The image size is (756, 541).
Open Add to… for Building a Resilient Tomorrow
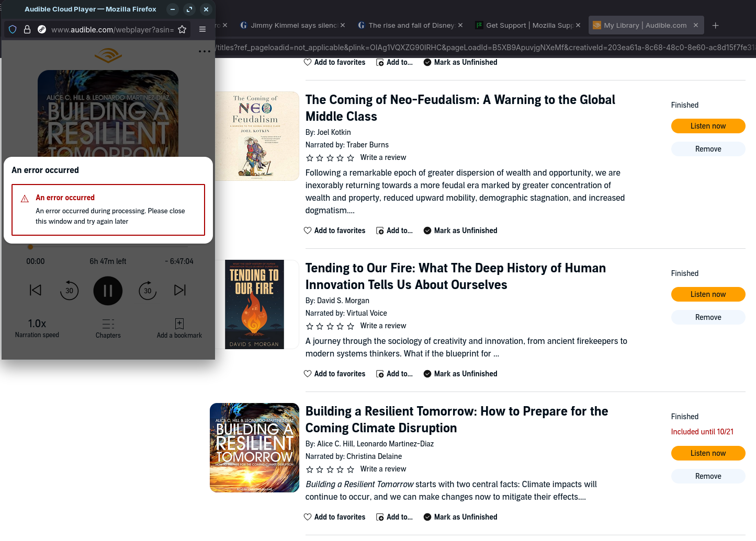pos(394,517)
